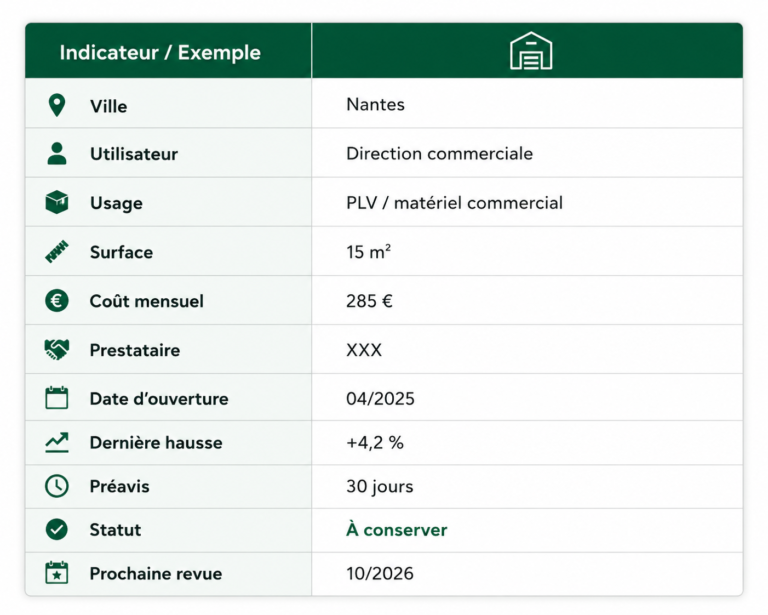The height and width of the screenshot is (615, 768).
Task: Click the ruler icon beside Surface
Action: pos(57,252)
